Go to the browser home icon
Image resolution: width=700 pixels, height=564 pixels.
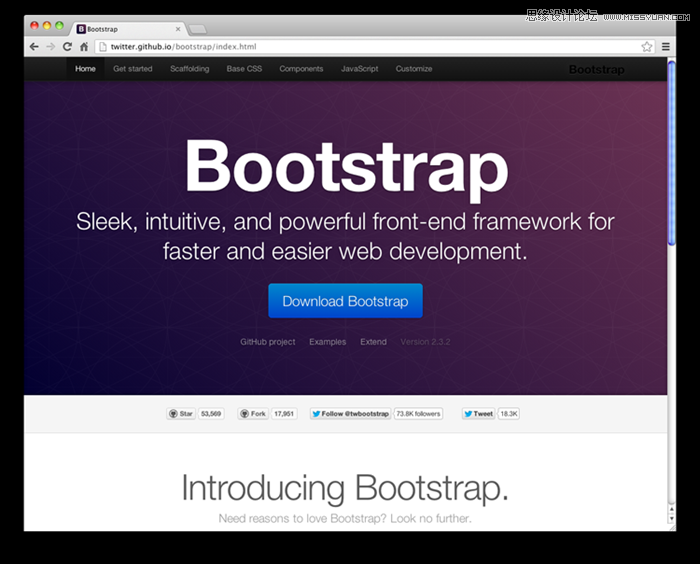point(84,46)
